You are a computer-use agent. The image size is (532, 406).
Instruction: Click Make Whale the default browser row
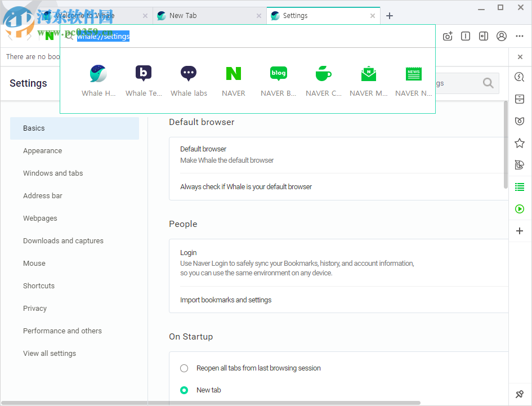(x=338, y=155)
